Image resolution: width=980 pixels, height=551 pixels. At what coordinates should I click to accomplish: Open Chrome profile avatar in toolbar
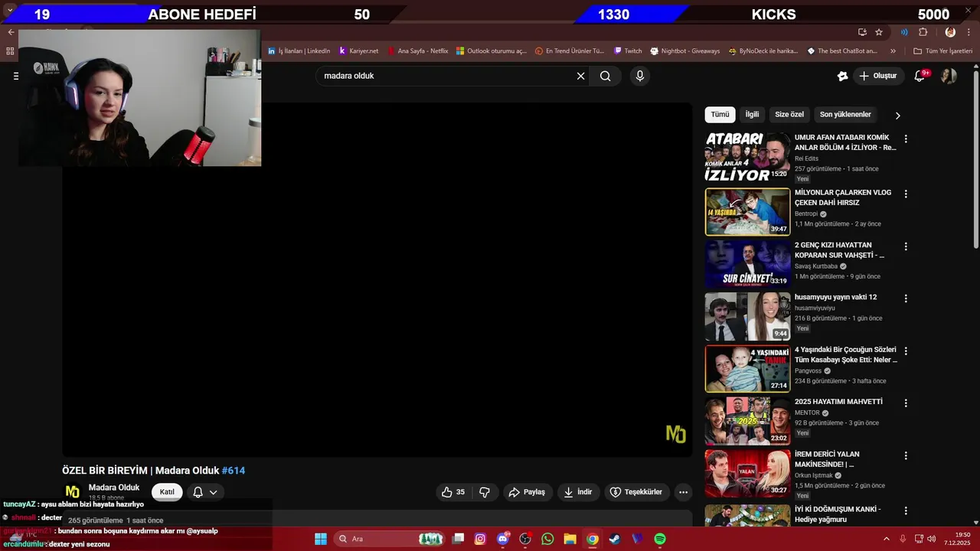[x=950, y=32]
